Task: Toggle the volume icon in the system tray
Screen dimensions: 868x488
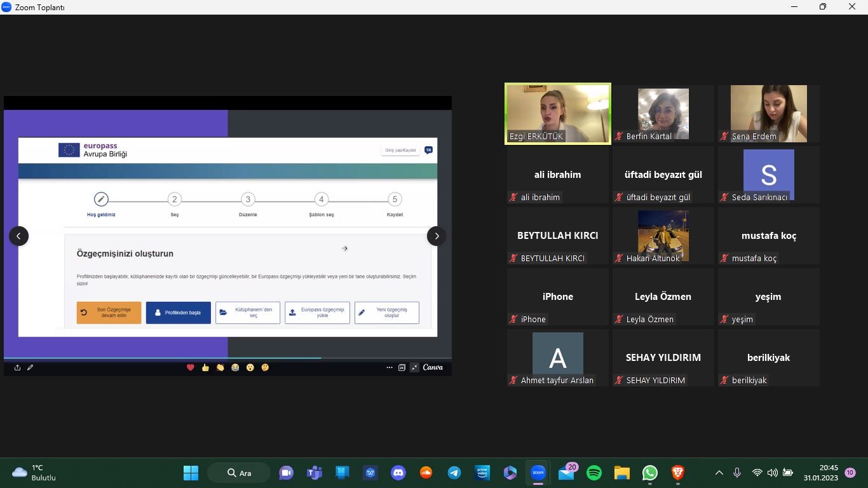Action: [772, 473]
